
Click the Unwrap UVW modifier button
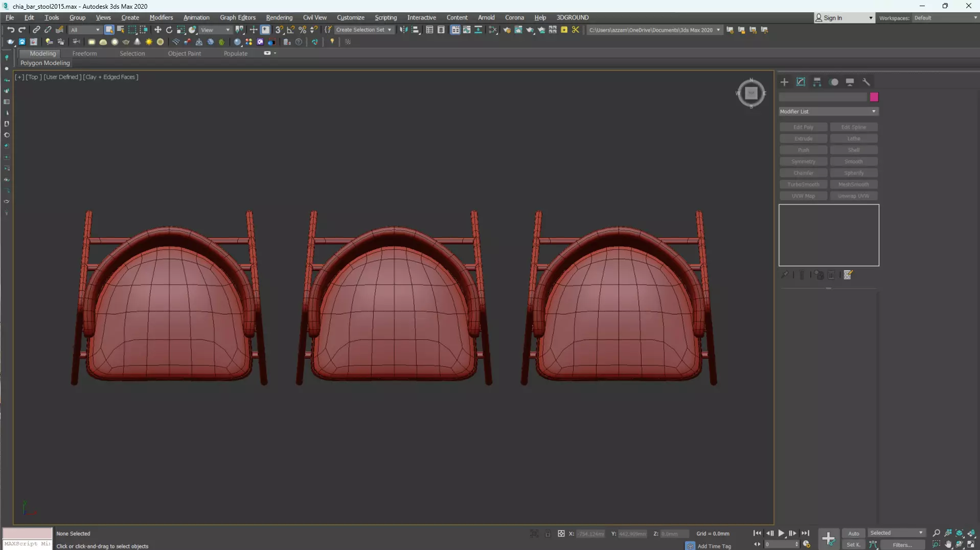coord(853,196)
